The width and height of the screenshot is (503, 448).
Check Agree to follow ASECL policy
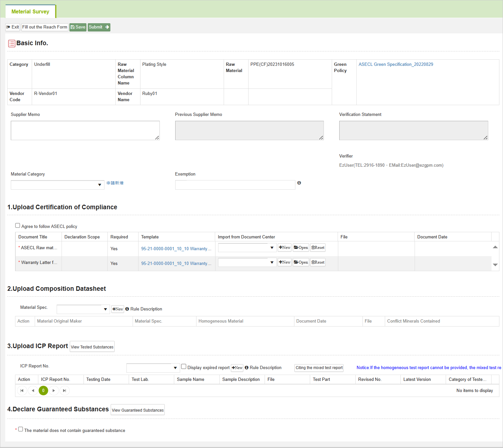[x=18, y=225]
